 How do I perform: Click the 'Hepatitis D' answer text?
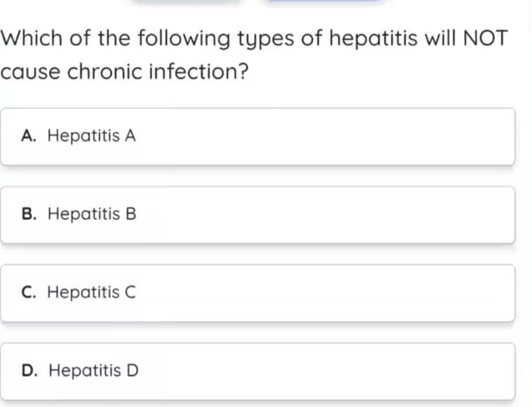(x=94, y=371)
